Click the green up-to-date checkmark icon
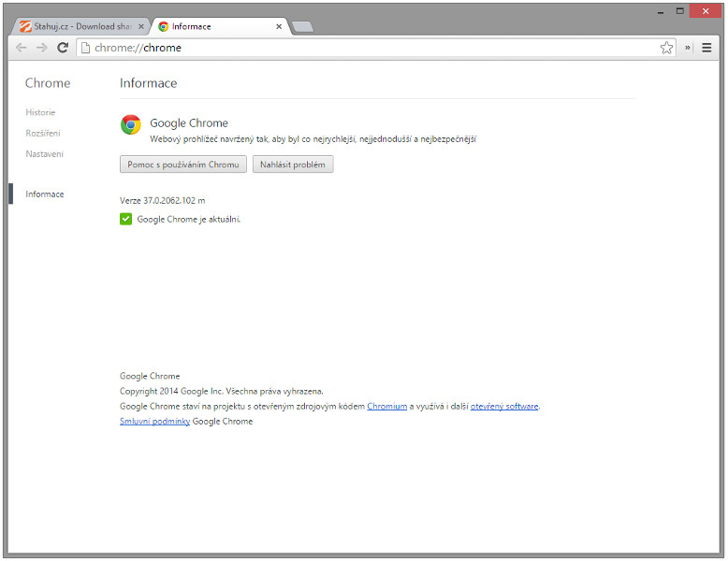The height and width of the screenshot is (561, 728). click(x=125, y=219)
